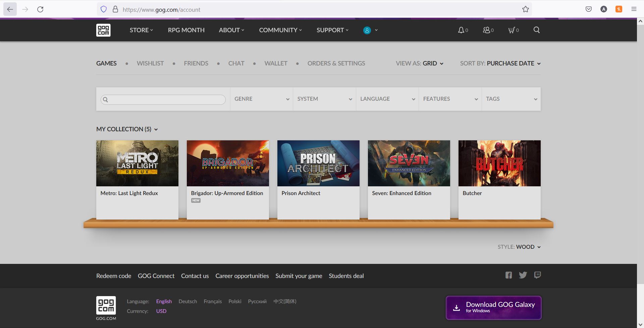644x328 pixels.
Task: Go back with the browser back arrow
Action: 10,9
